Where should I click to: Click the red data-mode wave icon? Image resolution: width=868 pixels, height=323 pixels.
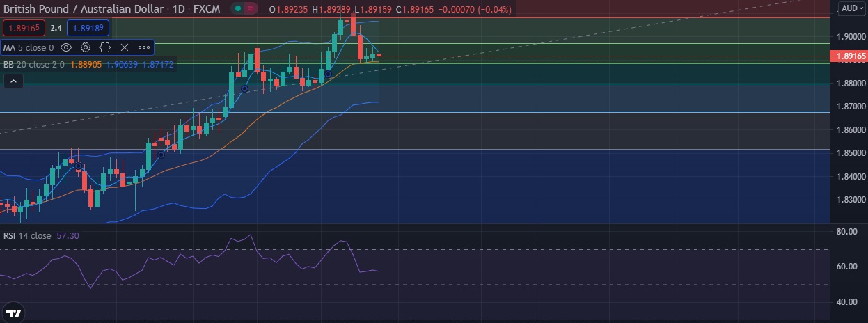[x=251, y=10]
